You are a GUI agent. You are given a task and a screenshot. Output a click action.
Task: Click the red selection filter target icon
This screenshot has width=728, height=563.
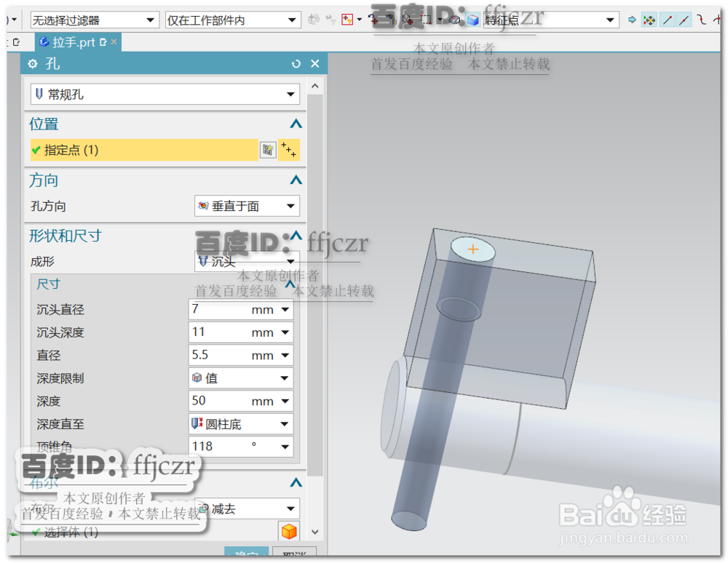pyautogui.click(x=347, y=20)
